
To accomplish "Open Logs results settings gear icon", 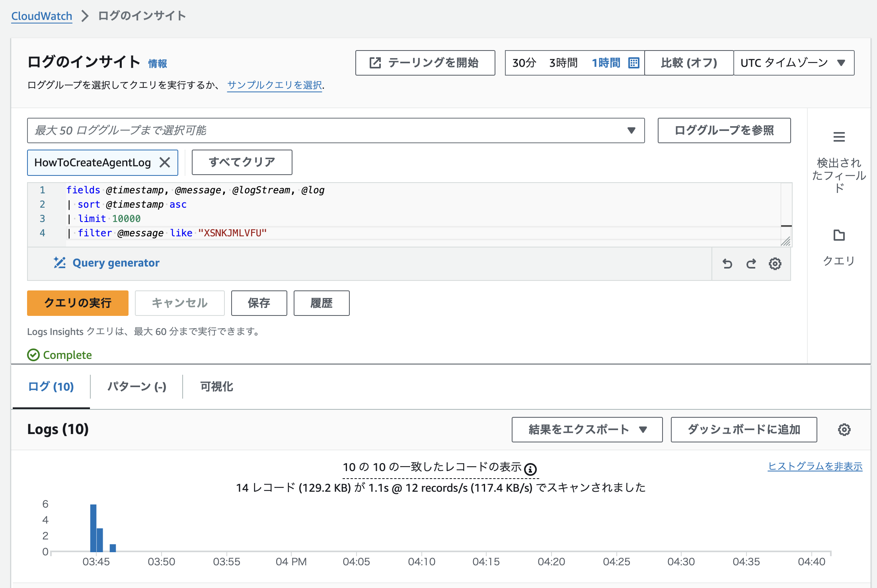I will pos(844,430).
